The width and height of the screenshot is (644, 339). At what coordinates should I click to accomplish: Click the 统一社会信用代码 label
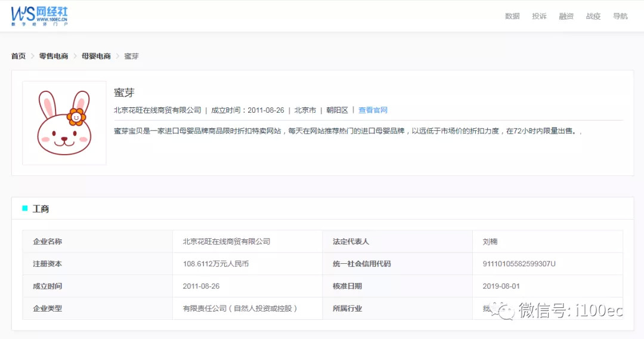click(361, 264)
